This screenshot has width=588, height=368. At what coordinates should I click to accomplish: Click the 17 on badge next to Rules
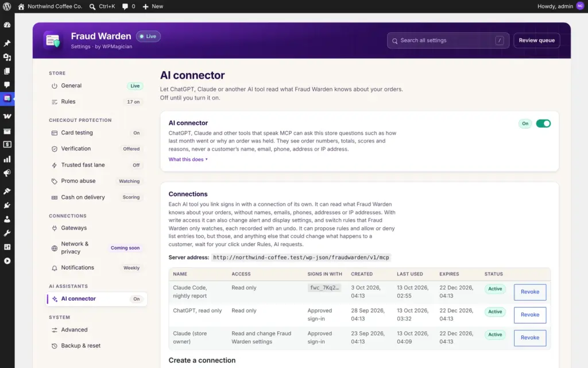(x=133, y=102)
